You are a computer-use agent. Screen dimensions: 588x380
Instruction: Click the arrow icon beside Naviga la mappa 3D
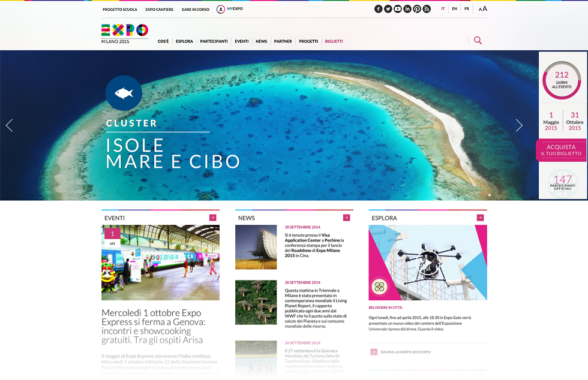tap(374, 352)
